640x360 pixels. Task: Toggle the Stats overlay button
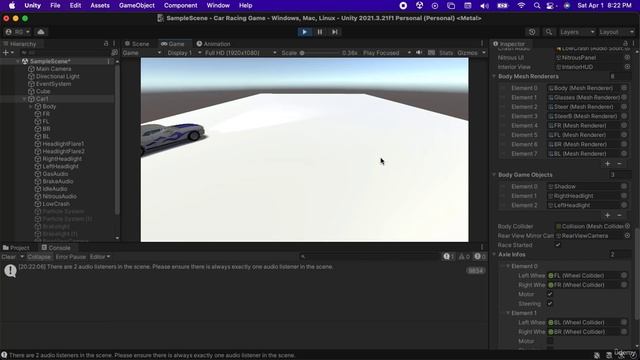click(x=446, y=53)
